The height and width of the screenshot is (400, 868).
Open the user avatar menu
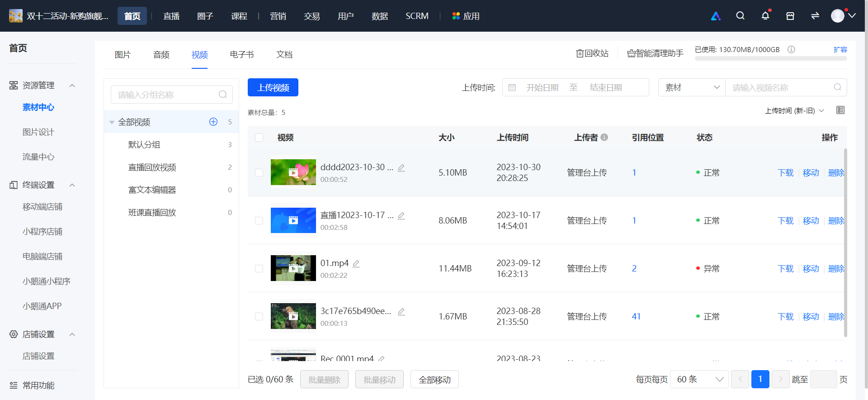(x=838, y=16)
